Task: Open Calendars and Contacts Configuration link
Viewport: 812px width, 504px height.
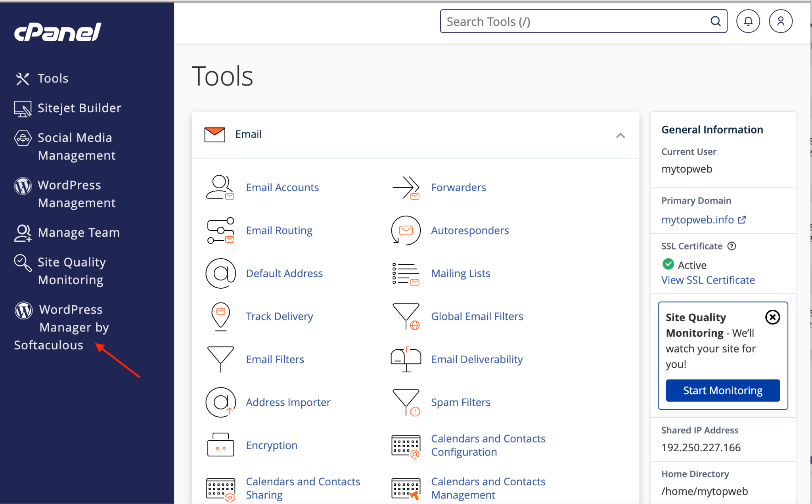Action: (488, 445)
